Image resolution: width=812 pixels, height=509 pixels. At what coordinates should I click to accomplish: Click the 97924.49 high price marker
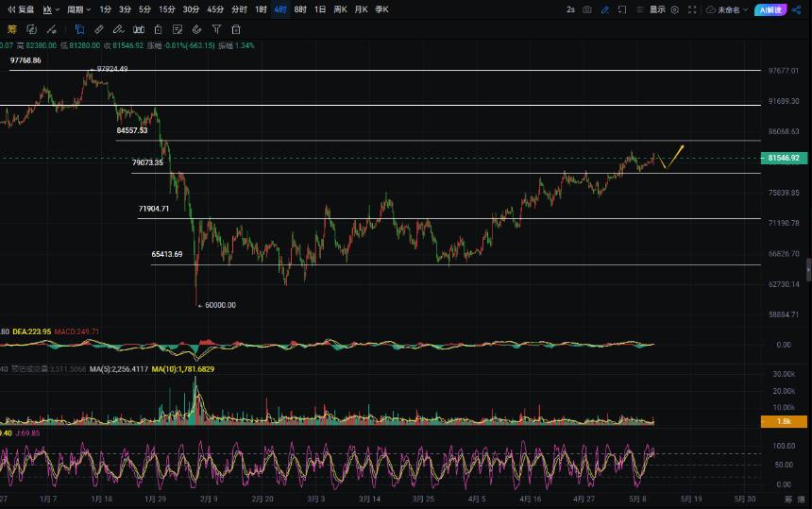pos(110,68)
